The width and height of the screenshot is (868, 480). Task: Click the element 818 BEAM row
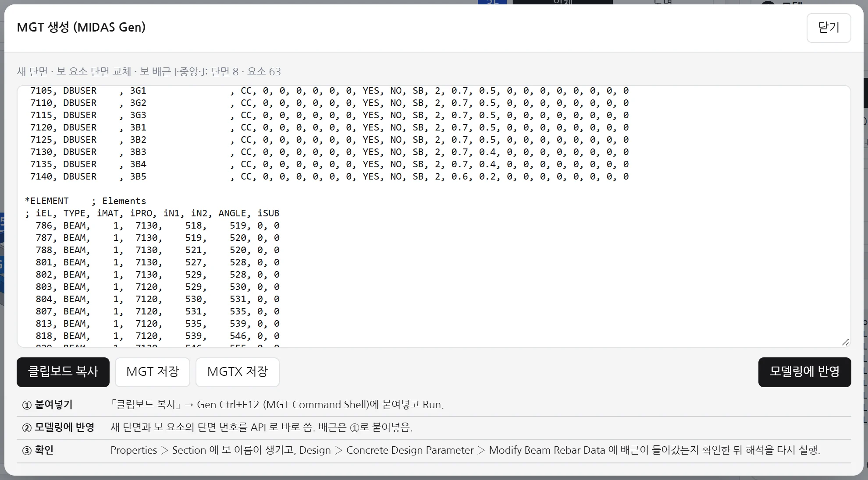pyautogui.click(x=157, y=336)
